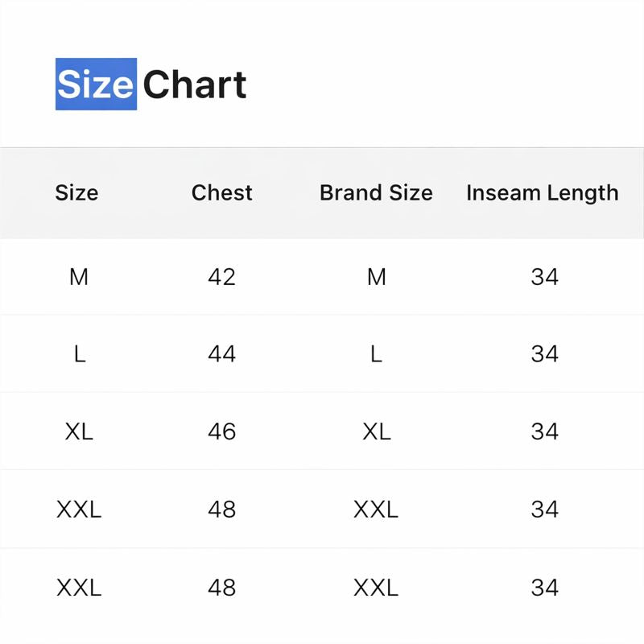Click chest value 42
This screenshot has height=644, width=644.
pos(222,277)
